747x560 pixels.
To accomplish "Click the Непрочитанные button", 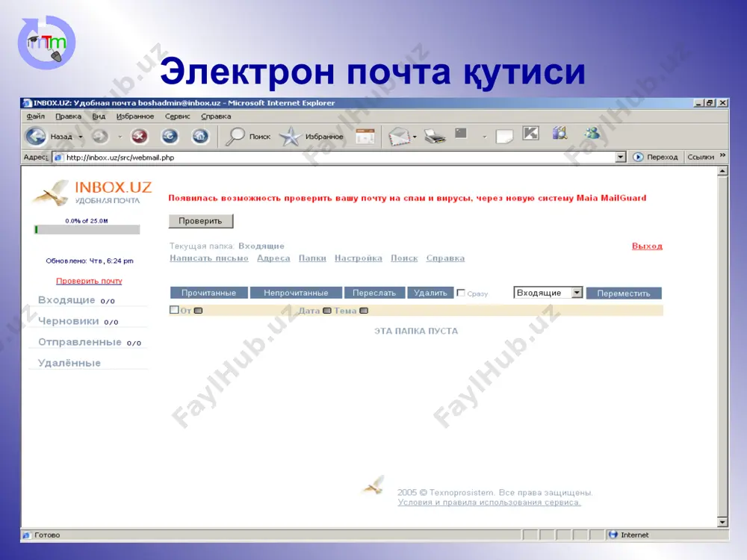I will (x=296, y=293).
